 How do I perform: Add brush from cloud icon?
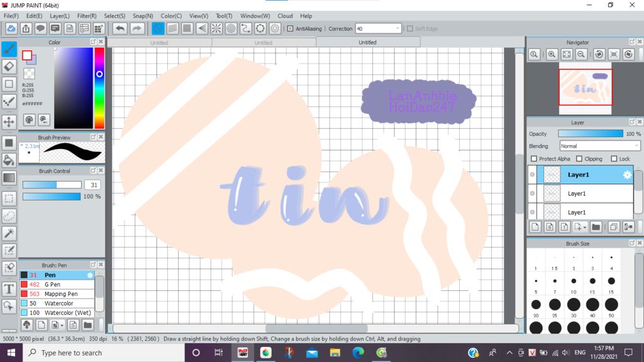tap(26, 325)
